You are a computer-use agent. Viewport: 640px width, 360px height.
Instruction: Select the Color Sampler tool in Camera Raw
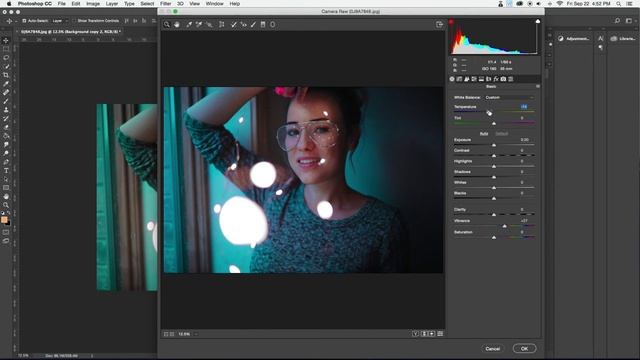[199, 24]
